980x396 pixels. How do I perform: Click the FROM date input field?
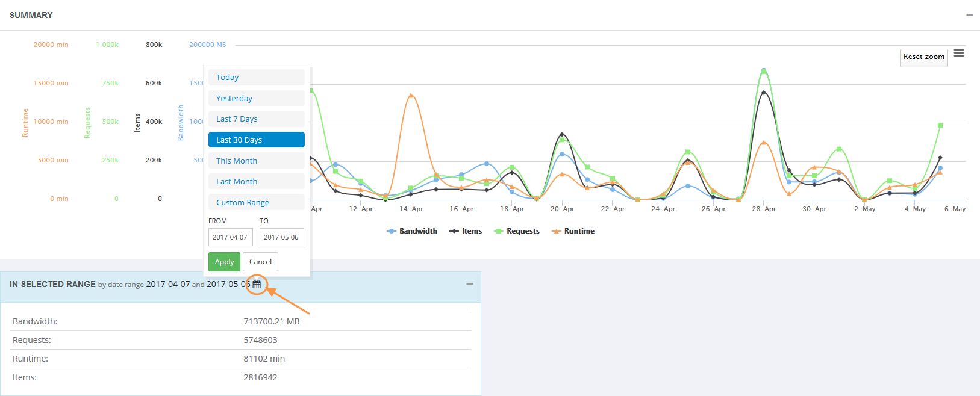coord(231,237)
